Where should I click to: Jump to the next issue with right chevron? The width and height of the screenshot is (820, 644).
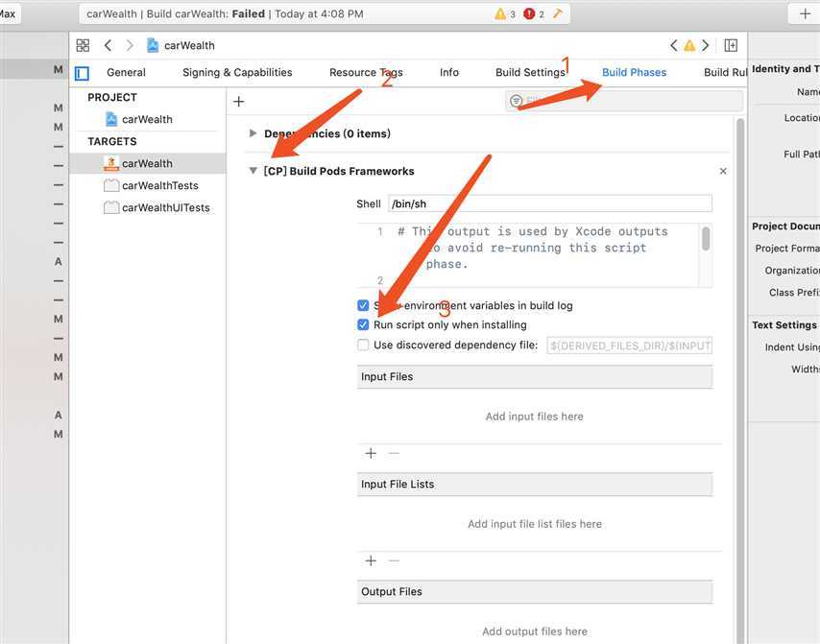706,45
